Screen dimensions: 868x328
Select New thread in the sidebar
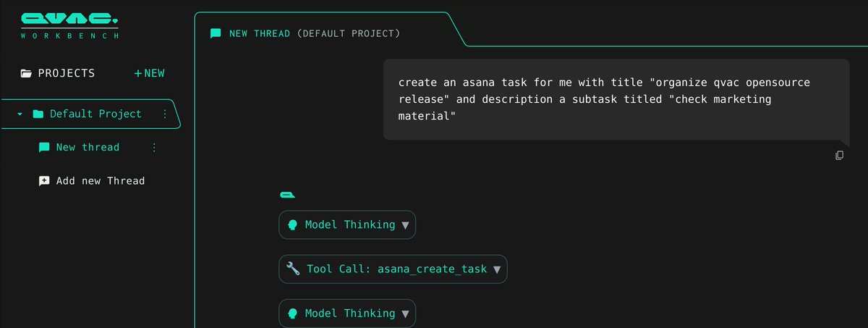click(x=88, y=147)
